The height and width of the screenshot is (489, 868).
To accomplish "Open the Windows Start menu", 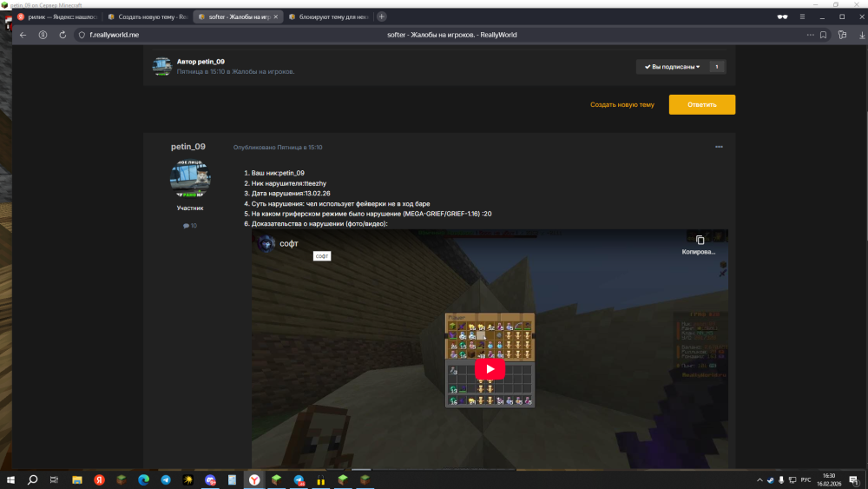I will 10,480.
